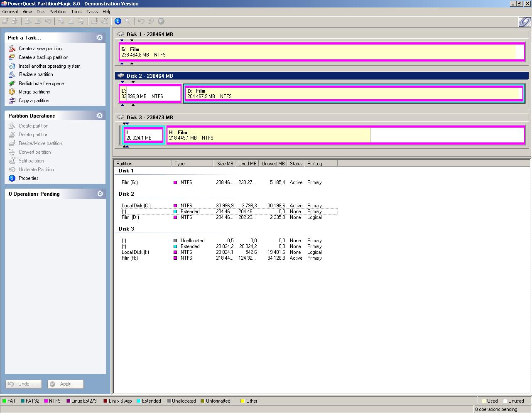Select the G: Film partition bar on Disk 1
The width and height of the screenshot is (532, 413).
coord(322,52)
